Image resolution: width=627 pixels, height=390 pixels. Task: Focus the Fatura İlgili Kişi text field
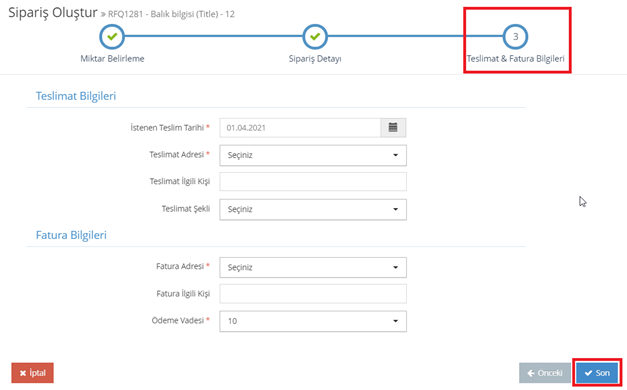(313, 294)
